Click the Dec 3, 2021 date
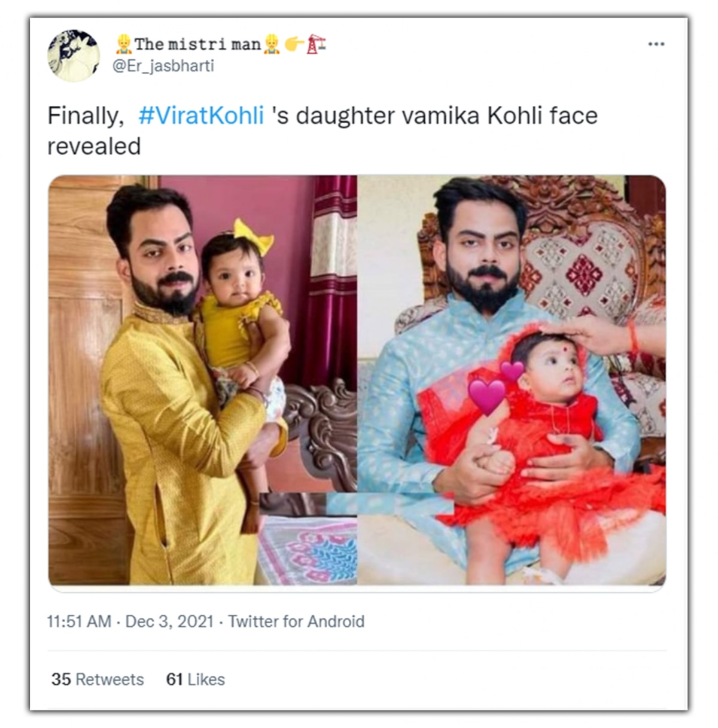The height and width of the screenshot is (728, 718). click(169, 622)
